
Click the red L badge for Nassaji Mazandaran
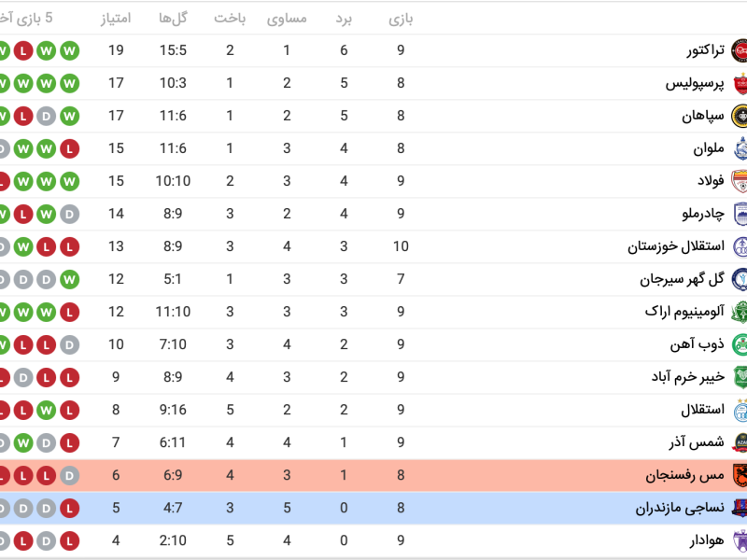pos(70,508)
